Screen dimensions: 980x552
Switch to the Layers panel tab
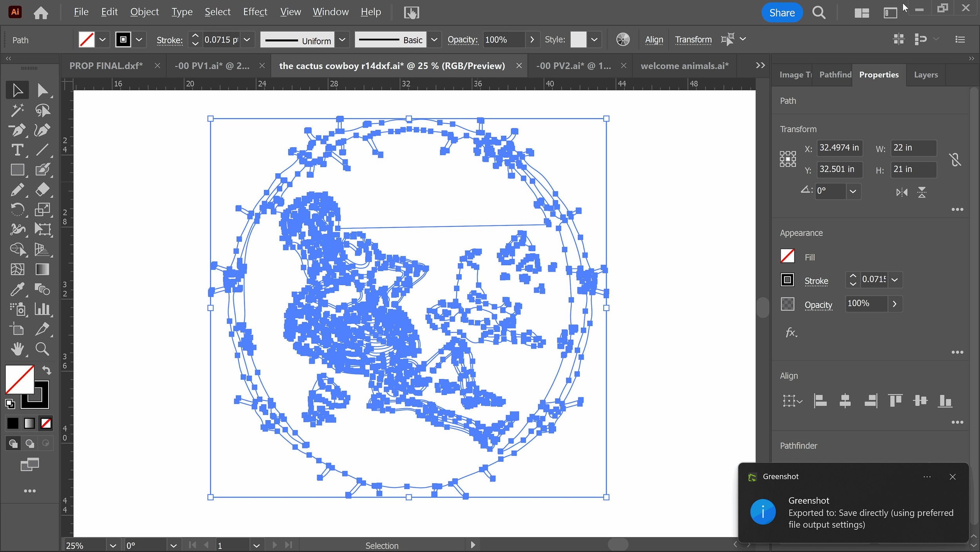[926, 75]
